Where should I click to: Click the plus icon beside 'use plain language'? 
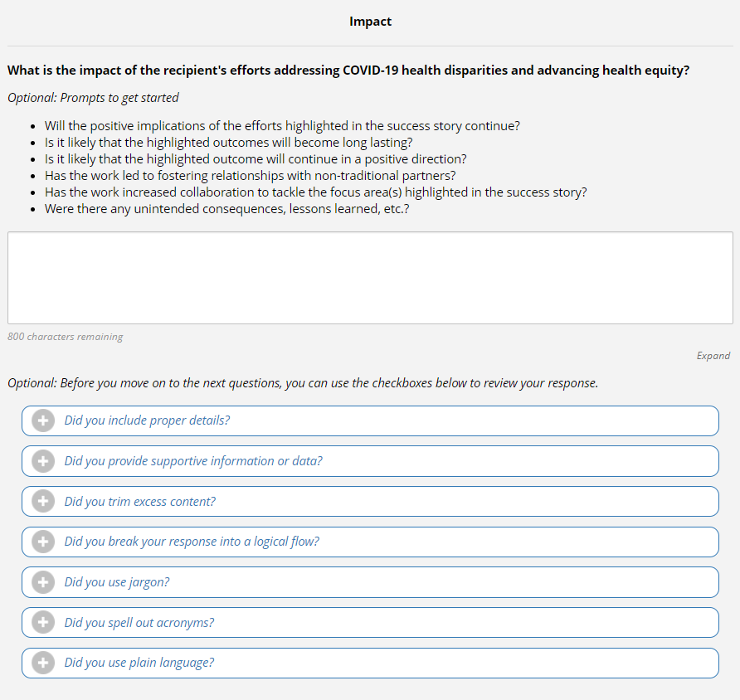pyautogui.click(x=43, y=663)
